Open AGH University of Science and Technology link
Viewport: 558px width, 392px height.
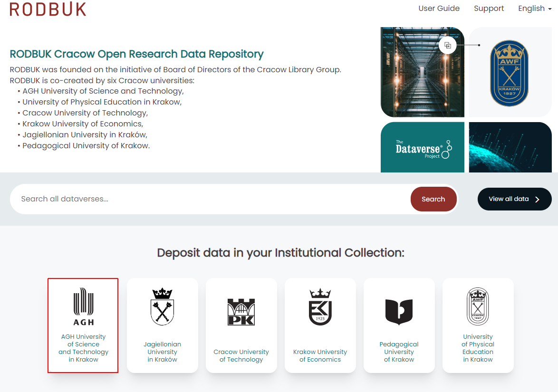tap(83, 348)
